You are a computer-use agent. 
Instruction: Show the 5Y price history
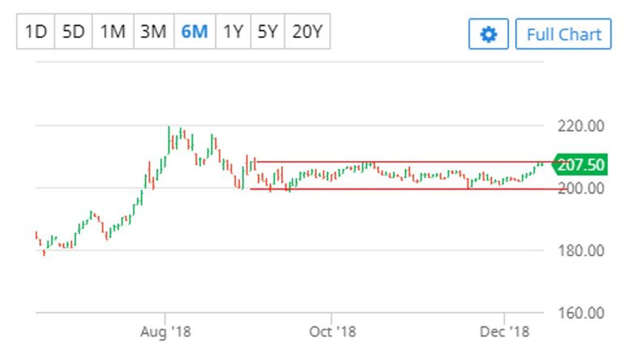coord(267,32)
